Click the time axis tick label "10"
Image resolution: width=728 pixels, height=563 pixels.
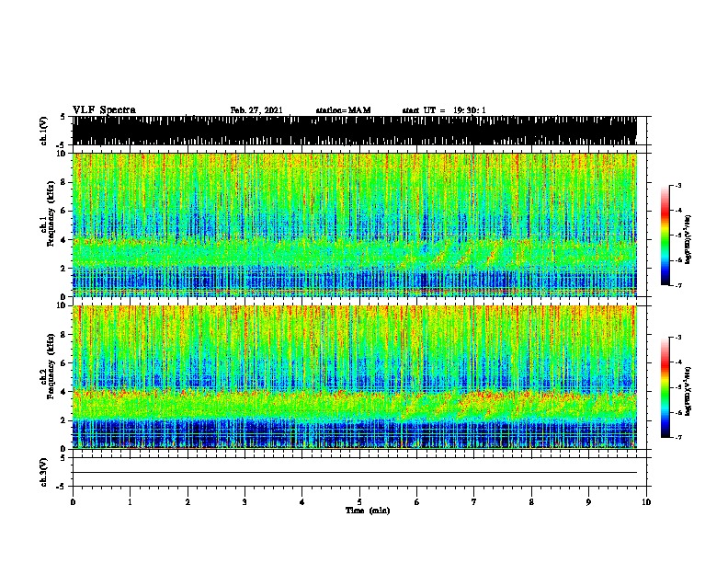pyautogui.click(x=646, y=502)
